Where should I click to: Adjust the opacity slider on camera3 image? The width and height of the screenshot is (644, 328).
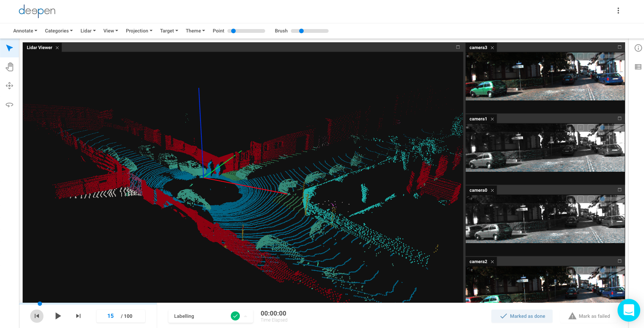click(x=610, y=56)
